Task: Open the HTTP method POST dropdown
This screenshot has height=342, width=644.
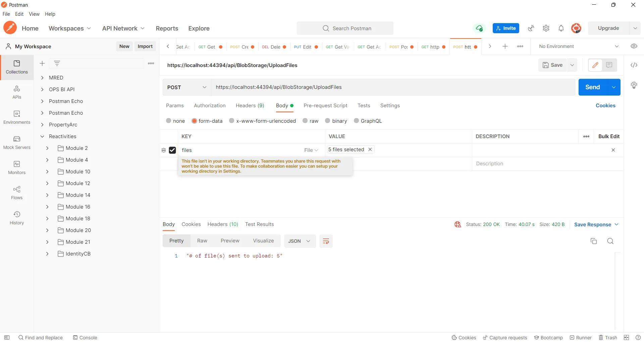Action: coord(187,87)
